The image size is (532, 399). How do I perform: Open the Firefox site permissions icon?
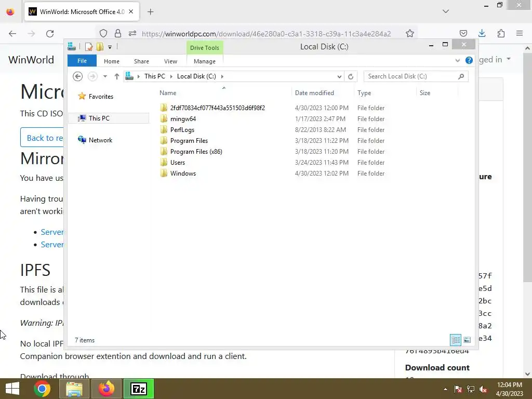[132, 33]
